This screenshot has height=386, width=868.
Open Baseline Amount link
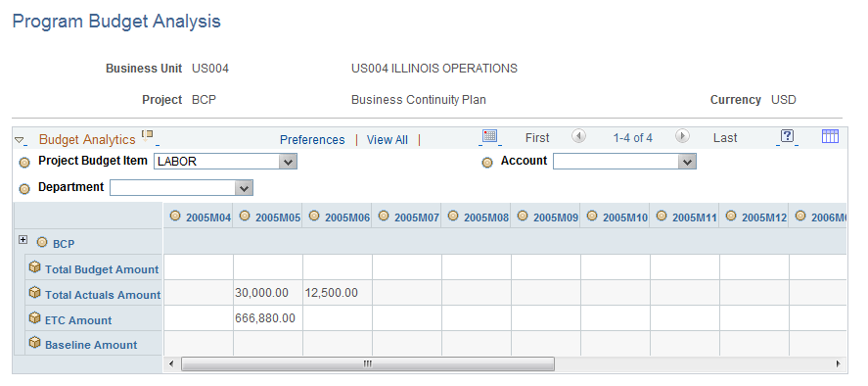coord(91,345)
